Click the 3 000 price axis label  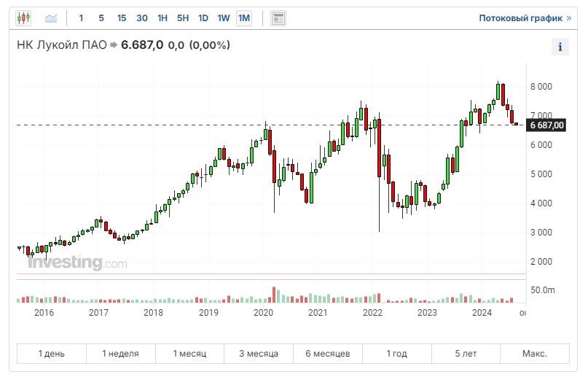541,232
